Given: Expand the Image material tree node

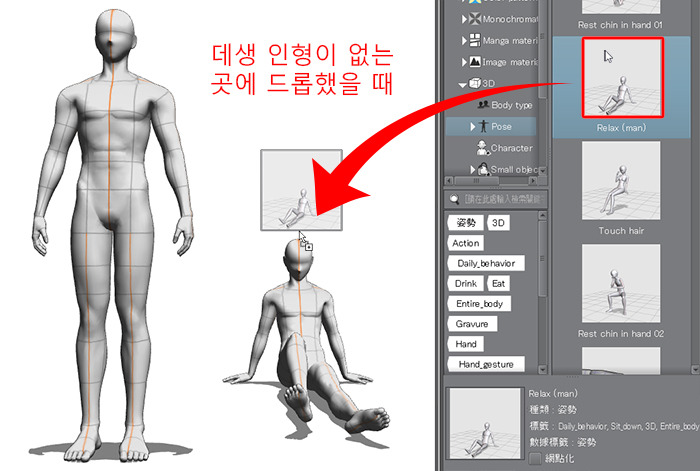Looking at the screenshot, I should point(464,62).
